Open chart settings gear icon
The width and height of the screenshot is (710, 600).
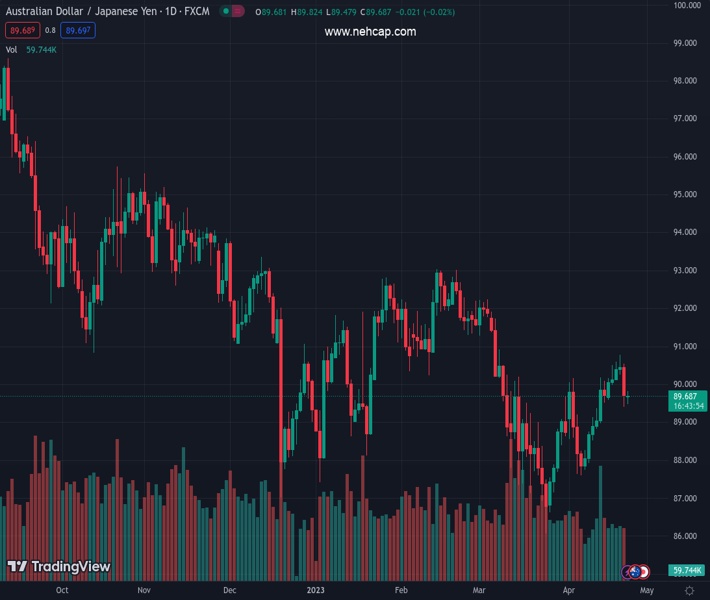click(x=689, y=591)
